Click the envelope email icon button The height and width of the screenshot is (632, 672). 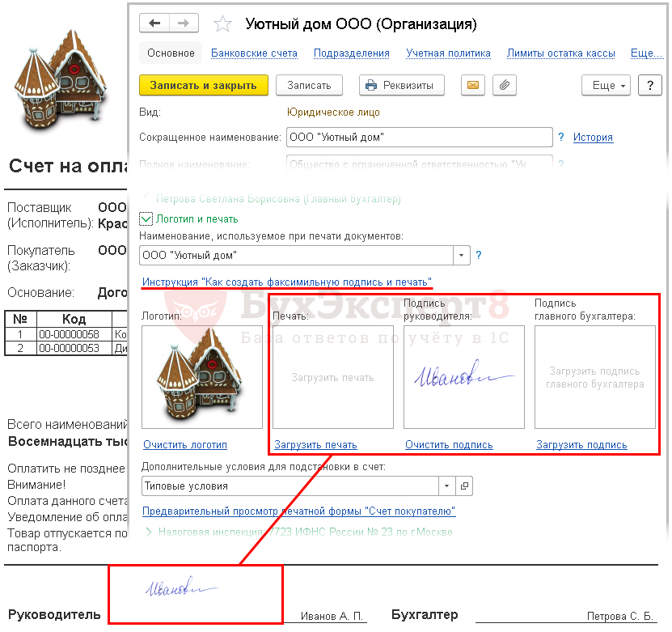click(472, 85)
